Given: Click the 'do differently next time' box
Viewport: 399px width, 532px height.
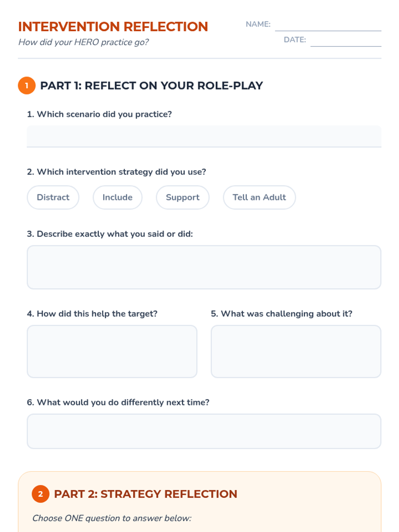Looking at the screenshot, I should [204, 431].
